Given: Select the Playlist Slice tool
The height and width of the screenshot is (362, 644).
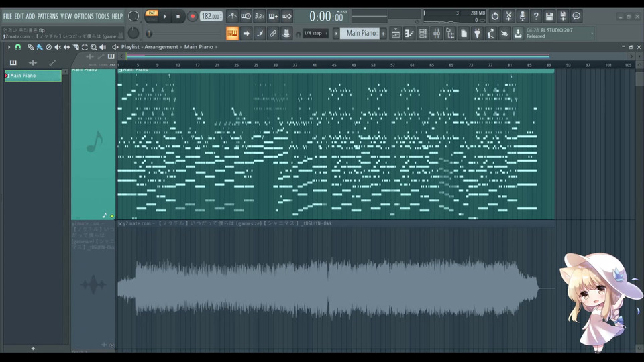Looking at the screenshot, I should pyautogui.click(x=76, y=47).
